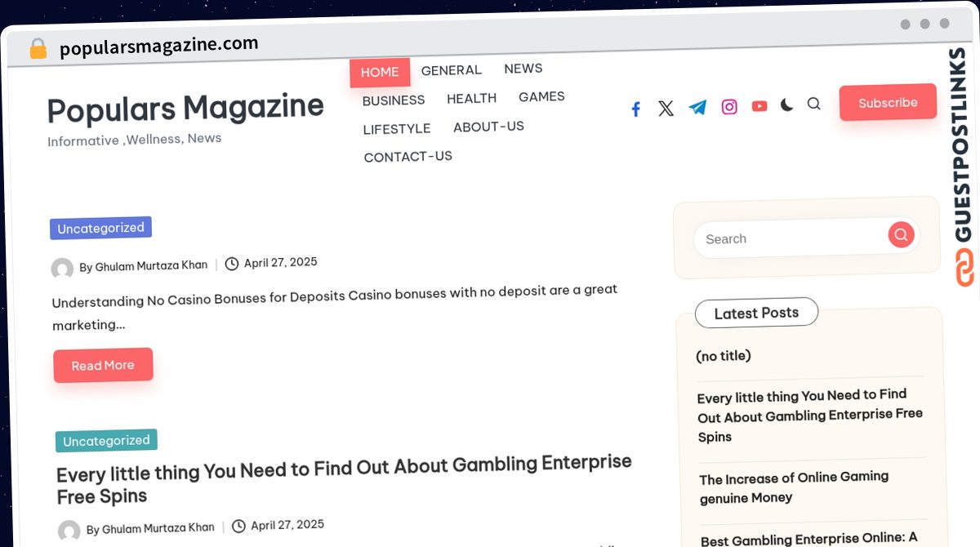This screenshot has width=980, height=547.
Task: Open the X (Twitter) social icon
Action: (666, 109)
